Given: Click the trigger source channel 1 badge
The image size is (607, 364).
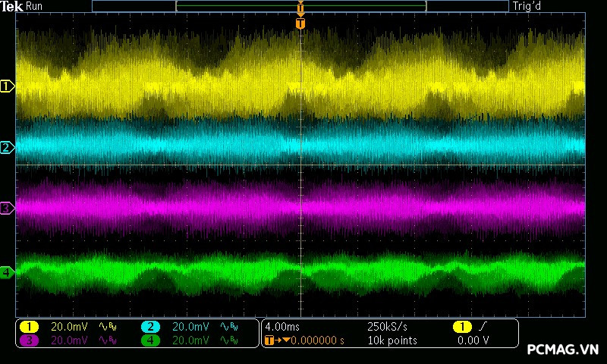Looking at the screenshot, I should (461, 327).
